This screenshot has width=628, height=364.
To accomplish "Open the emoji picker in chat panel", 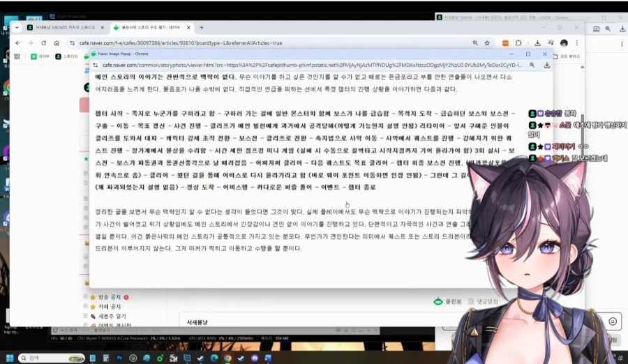I will coord(613,321).
